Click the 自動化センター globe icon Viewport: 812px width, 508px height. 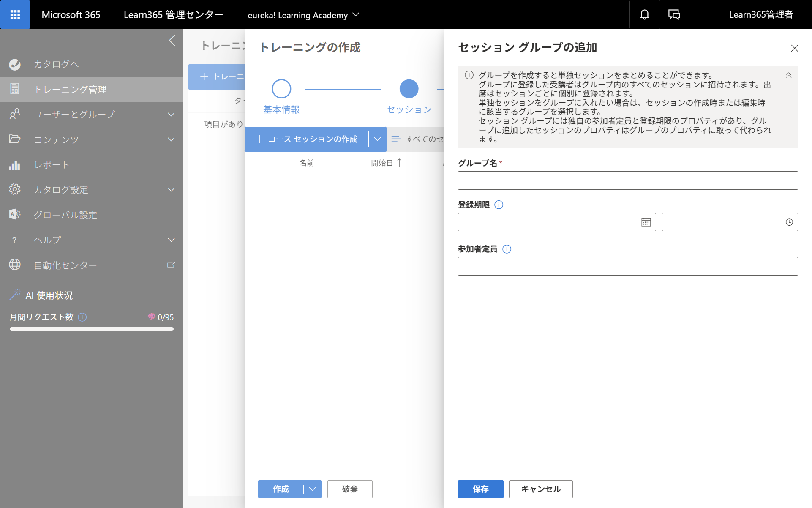pyautogui.click(x=15, y=265)
